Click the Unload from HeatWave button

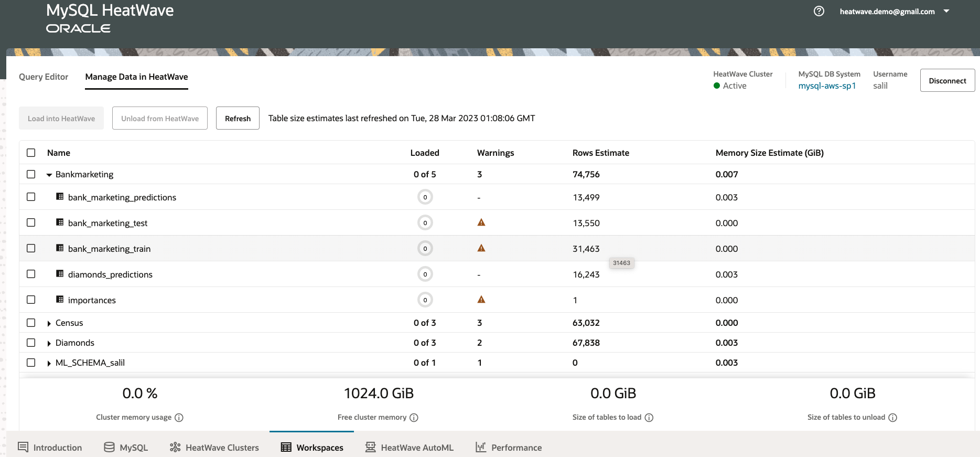(160, 118)
